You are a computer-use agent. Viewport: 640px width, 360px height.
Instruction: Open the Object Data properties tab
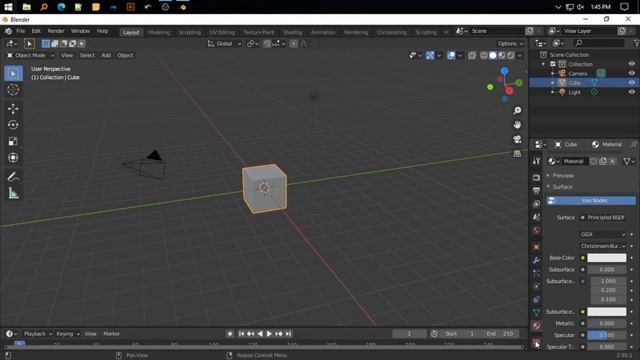536,312
